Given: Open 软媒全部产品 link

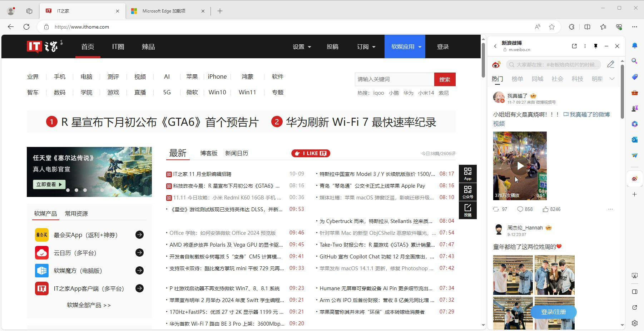Looking at the screenshot, I should click(x=89, y=305).
